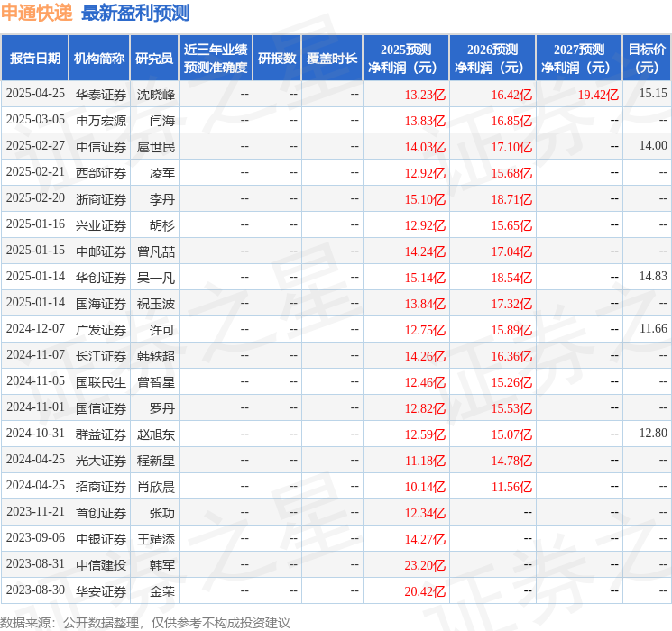Screen dimensions: 672x631
Task: Select the 报告日期 column header
Action: tap(34, 59)
